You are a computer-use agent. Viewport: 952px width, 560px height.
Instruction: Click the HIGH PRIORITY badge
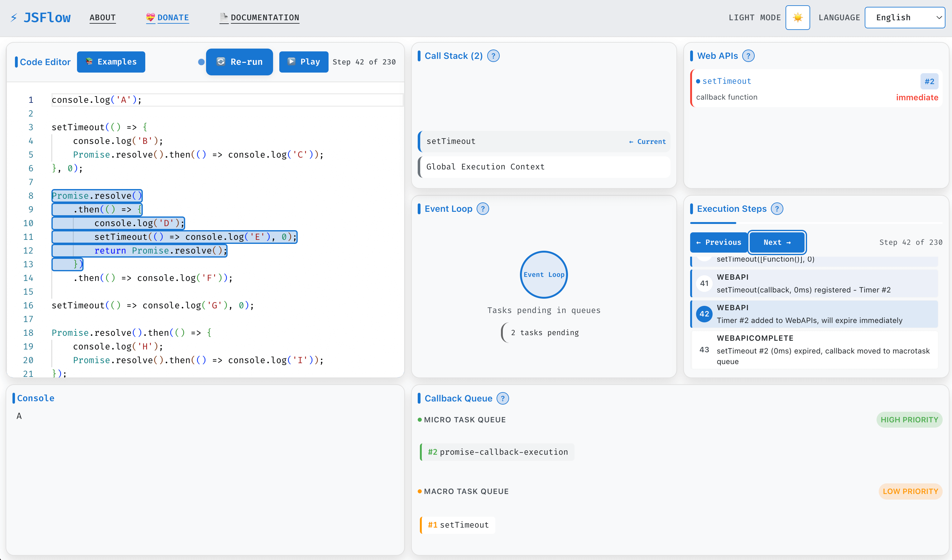(909, 420)
